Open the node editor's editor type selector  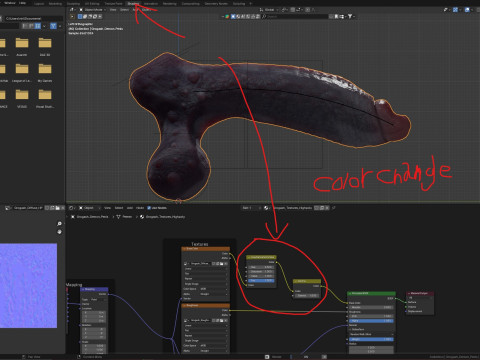(72, 208)
